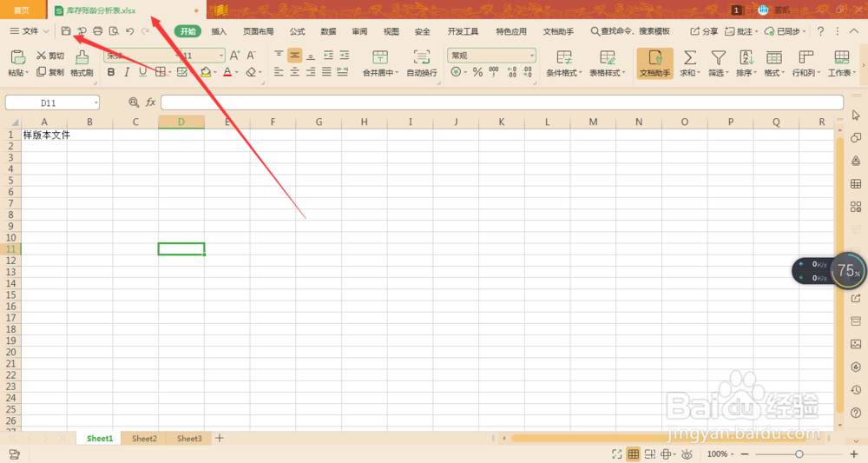This screenshot has height=463, width=868.
Task: Click the Filter 筛选 funnel icon
Action: (x=718, y=57)
